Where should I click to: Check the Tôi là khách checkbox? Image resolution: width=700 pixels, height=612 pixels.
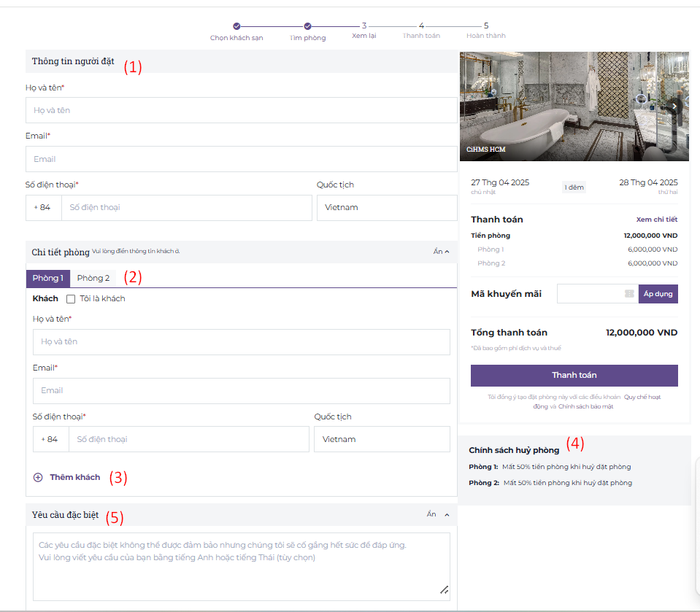coord(71,298)
